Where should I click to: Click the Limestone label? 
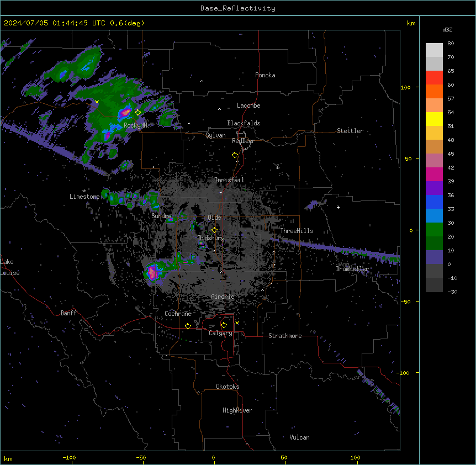[x=84, y=197]
